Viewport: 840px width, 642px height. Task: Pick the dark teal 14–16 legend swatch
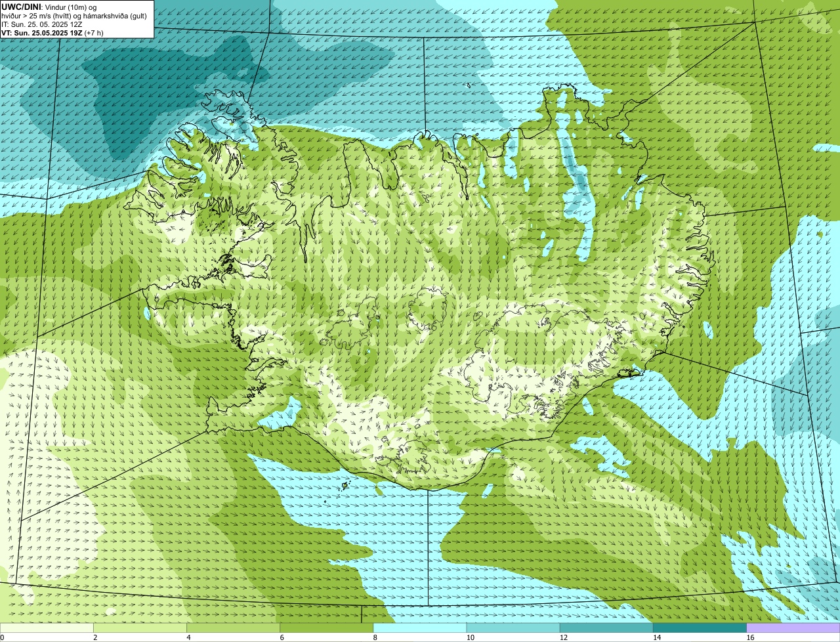[x=700, y=628]
